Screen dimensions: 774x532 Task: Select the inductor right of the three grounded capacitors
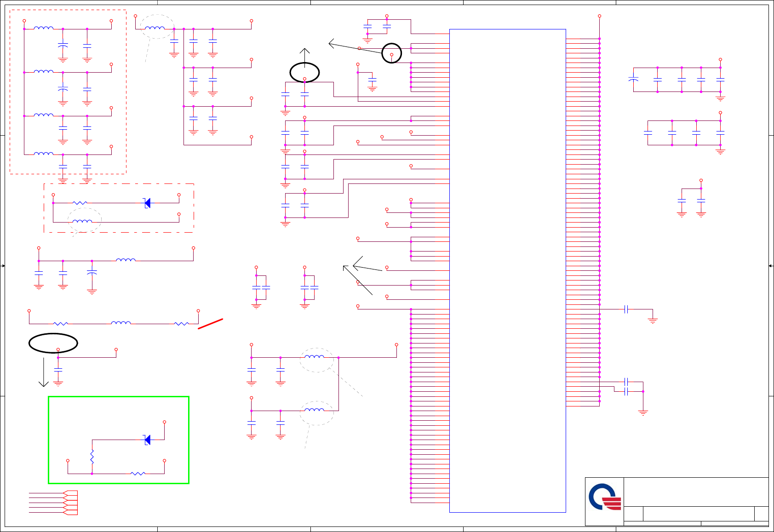126,260
